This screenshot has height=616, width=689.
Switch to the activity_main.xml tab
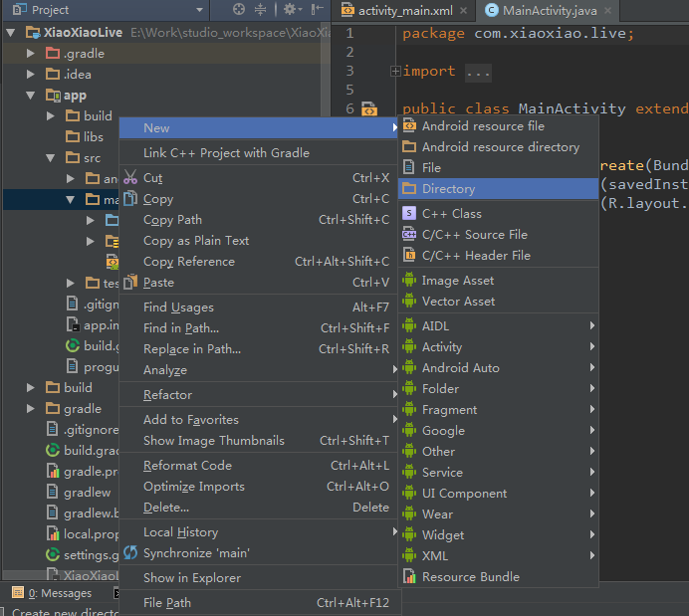tap(404, 11)
